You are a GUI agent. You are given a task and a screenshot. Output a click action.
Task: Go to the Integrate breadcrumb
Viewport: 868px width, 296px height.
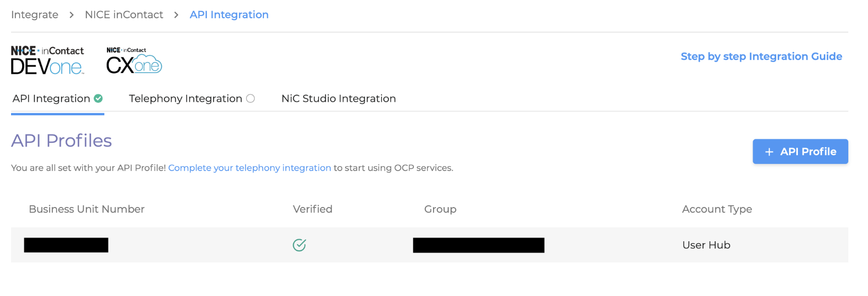point(35,15)
